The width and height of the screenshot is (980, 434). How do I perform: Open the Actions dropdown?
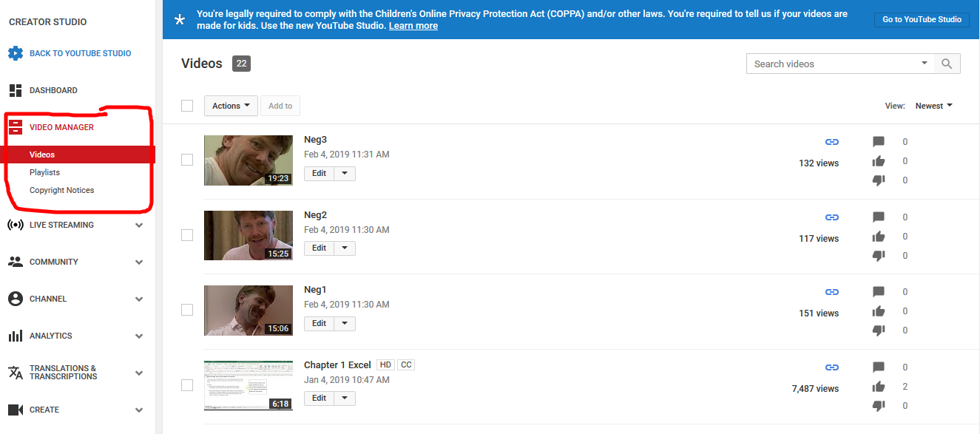pos(231,106)
